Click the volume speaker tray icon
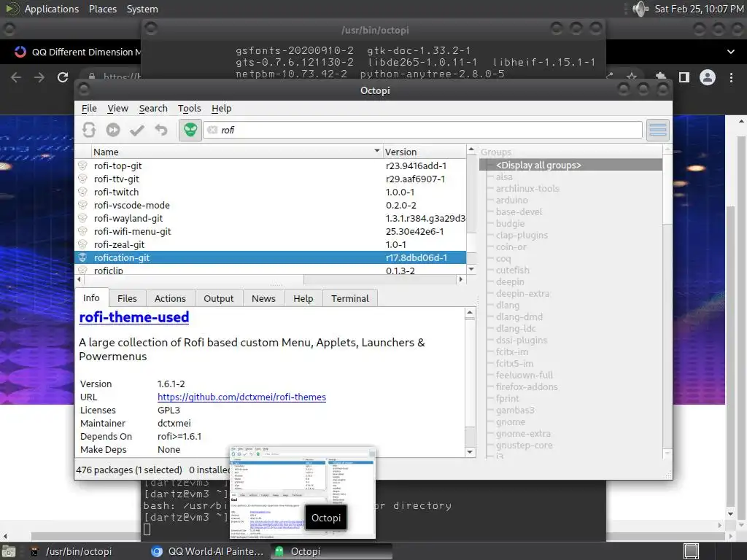Viewport: 747px width, 560px height. click(x=640, y=9)
